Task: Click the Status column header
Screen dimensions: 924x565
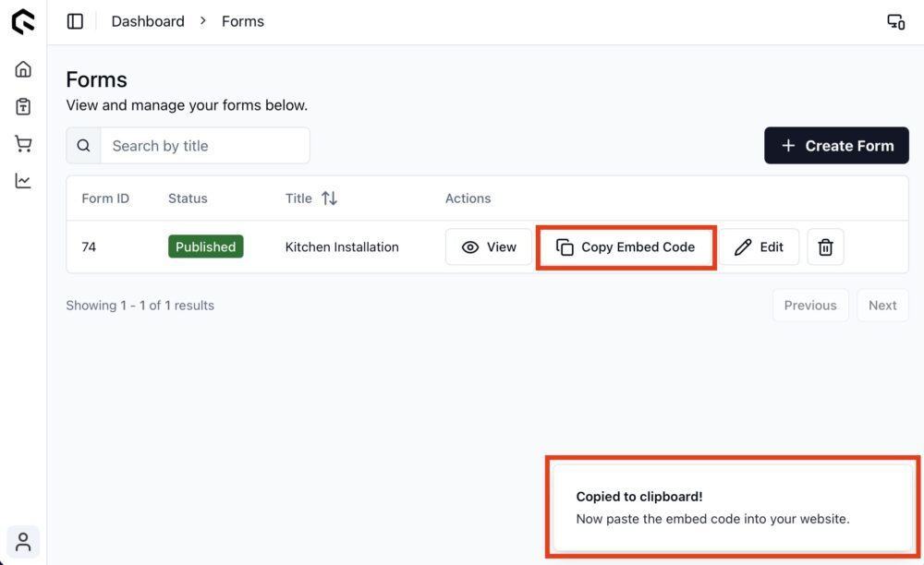Action: coord(188,198)
